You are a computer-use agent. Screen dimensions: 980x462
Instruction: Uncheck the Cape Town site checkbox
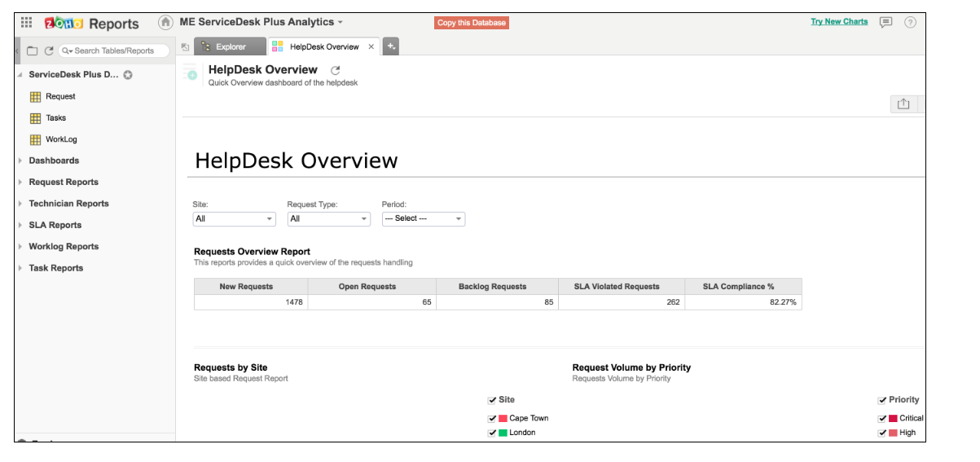(x=492, y=418)
